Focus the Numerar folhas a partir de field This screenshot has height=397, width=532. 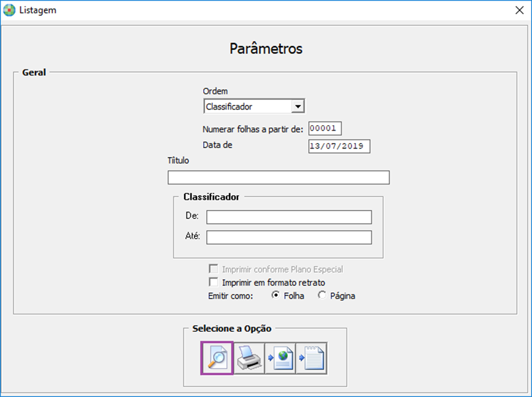pyautogui.click(x=325, y=128)
